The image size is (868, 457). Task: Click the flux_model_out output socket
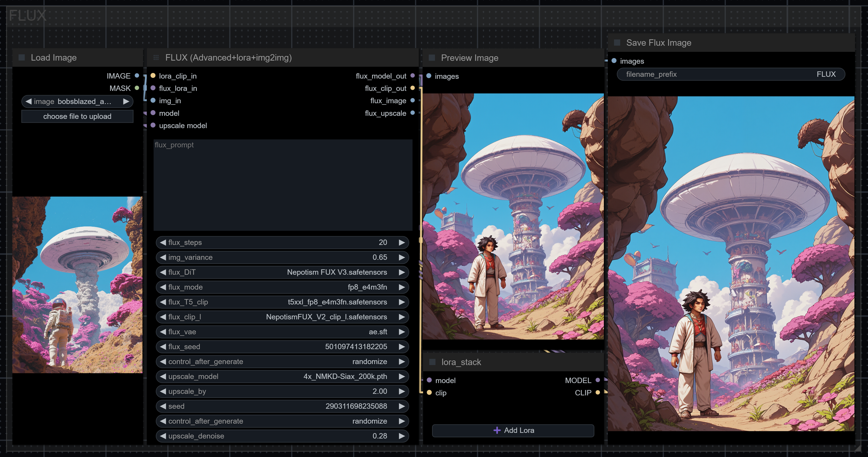coord(412,75)
